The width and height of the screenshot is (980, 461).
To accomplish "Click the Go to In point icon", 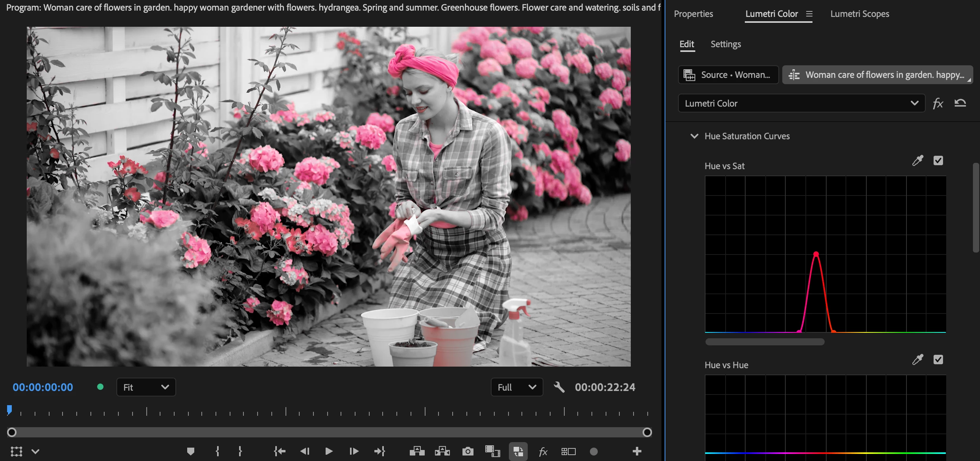I will tap(280, 451).
